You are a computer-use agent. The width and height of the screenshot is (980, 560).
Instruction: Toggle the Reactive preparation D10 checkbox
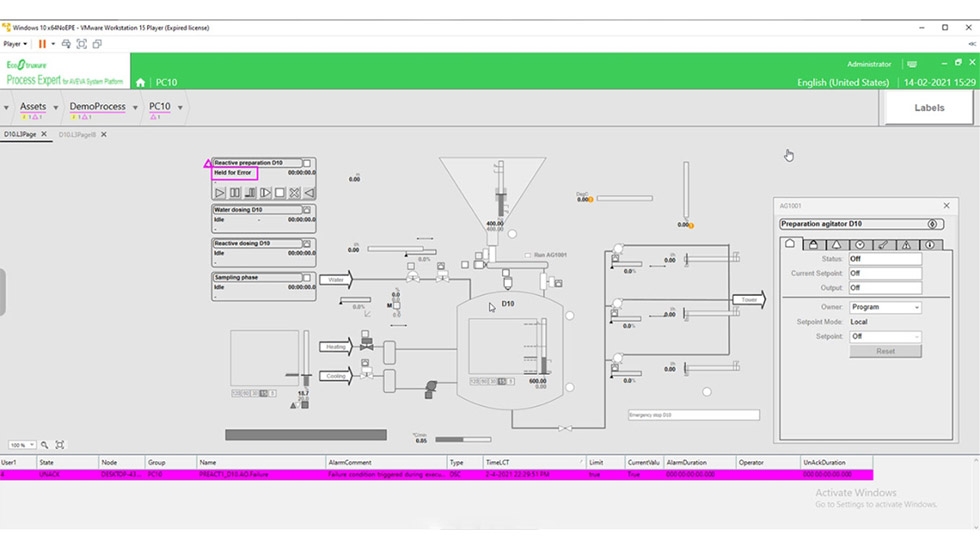click(307, 163)
